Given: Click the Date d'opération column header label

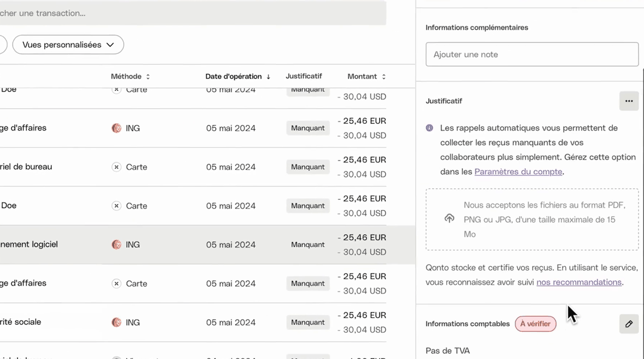Looking at the screenshot, I should pos(233,77).
